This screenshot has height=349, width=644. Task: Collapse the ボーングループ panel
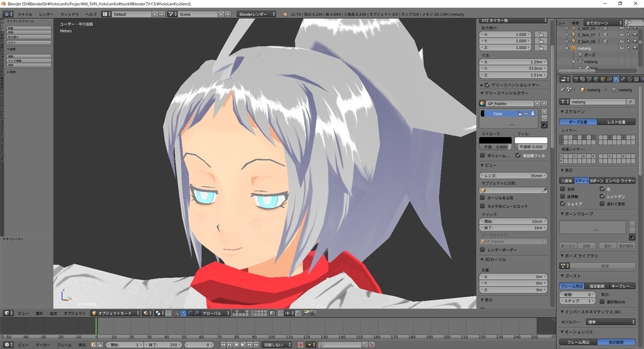click(x=562, y=214)
